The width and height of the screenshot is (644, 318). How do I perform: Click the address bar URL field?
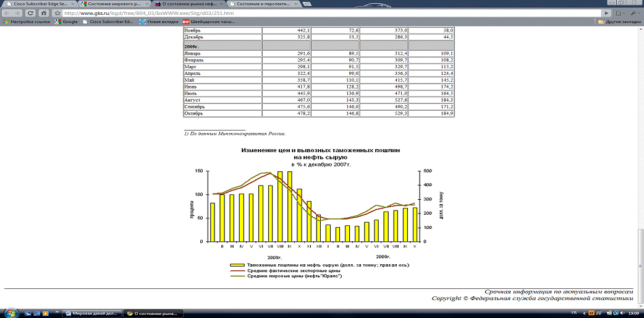tap(309, 12)
